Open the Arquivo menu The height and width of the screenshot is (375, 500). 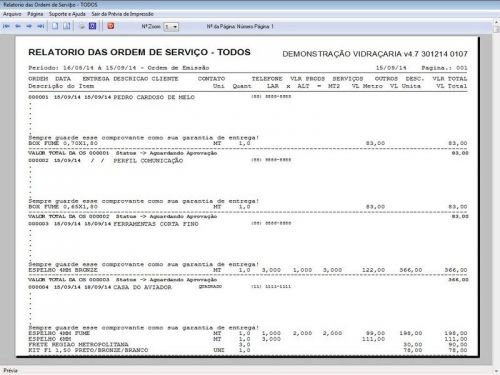tap(12, 14)
